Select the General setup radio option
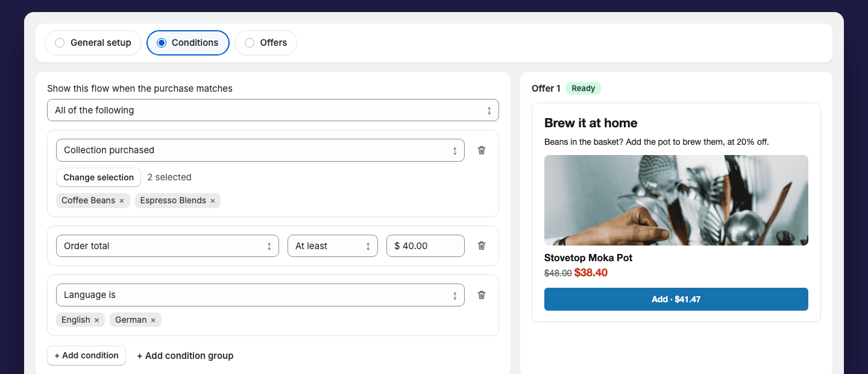Viewport: 868px width, 374px height. click(93, 43)
